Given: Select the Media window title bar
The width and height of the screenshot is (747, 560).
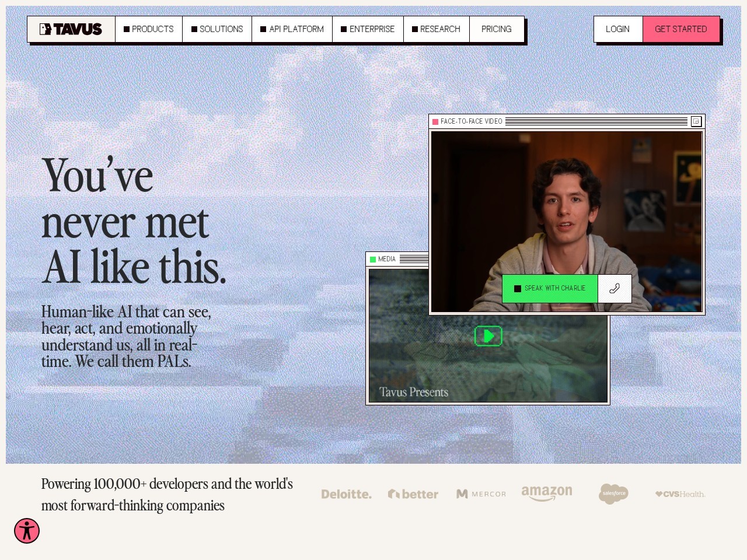Looking at the screenshot, I should pos(397,259).
